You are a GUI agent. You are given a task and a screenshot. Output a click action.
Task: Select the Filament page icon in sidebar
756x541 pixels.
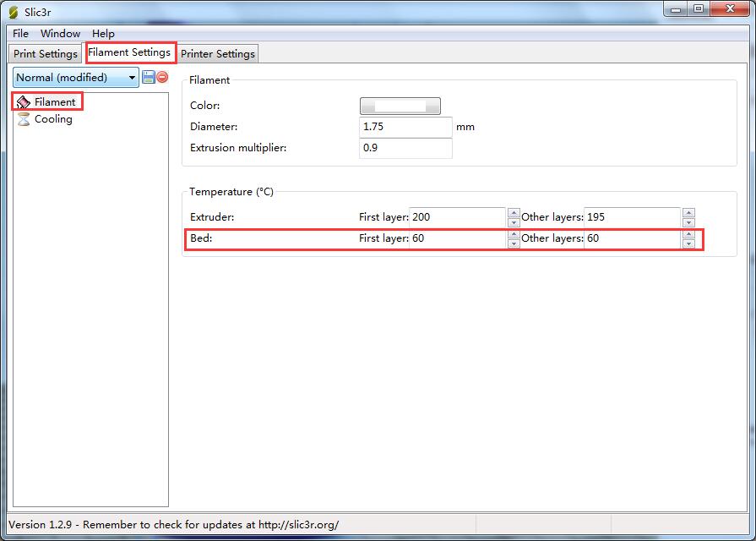(x=23, y=101)
